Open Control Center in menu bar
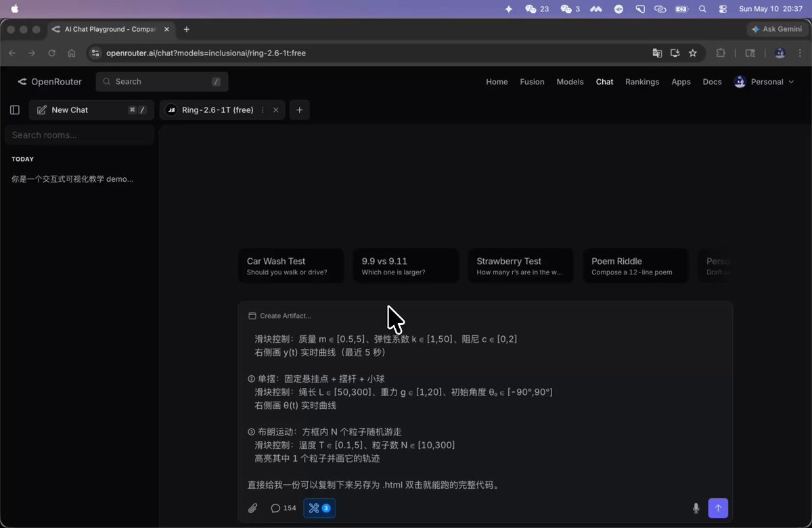This screenshot has height=528, width=812. click(723, 9)
